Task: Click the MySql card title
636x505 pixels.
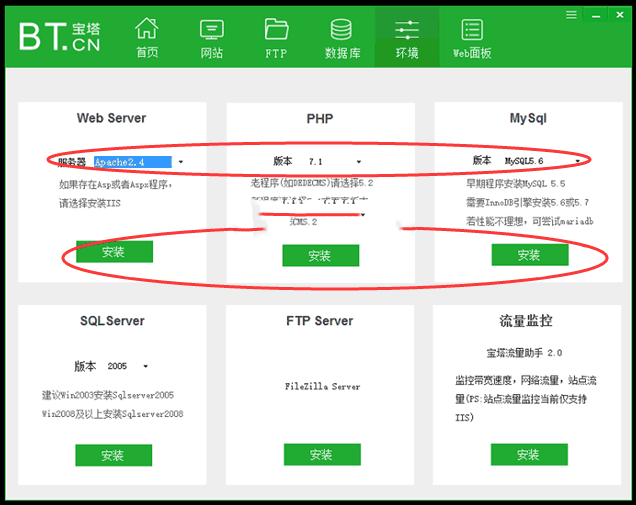Action: pyautogui.click(x=528, y=118)
